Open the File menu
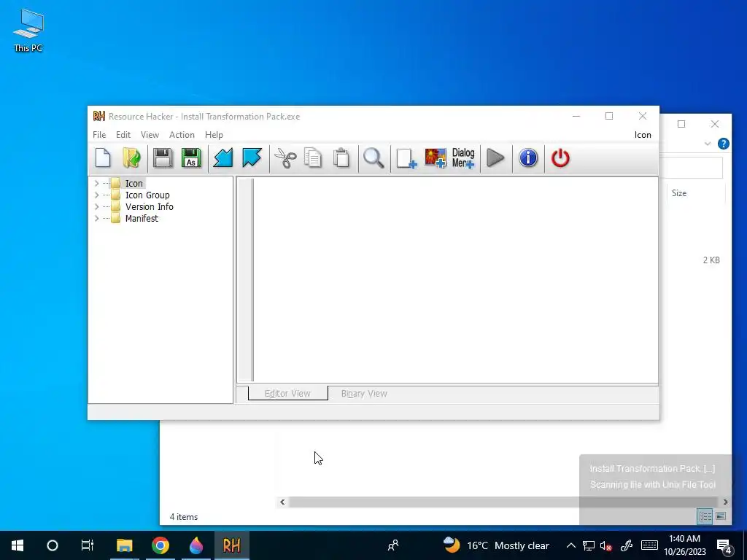 pyautogui.click(x=99, y=135)
